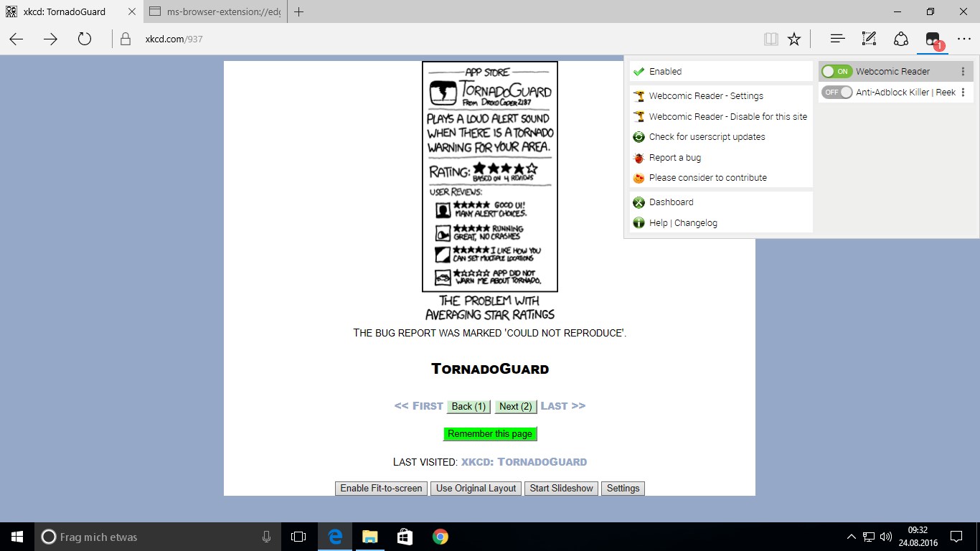This screenshot has width=980, height=551.
Task: Open the Tampermonkey extension icon in toolbar
Action: tap(933, 39)
